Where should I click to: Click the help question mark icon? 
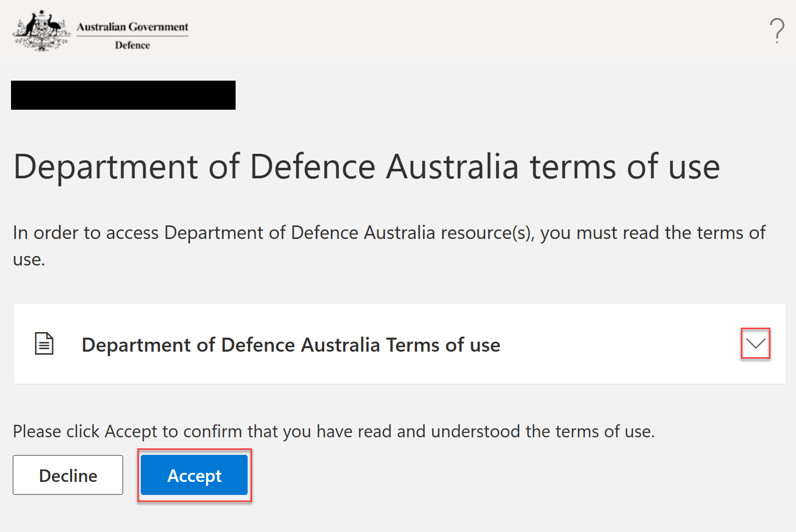(x=777, y=31)
